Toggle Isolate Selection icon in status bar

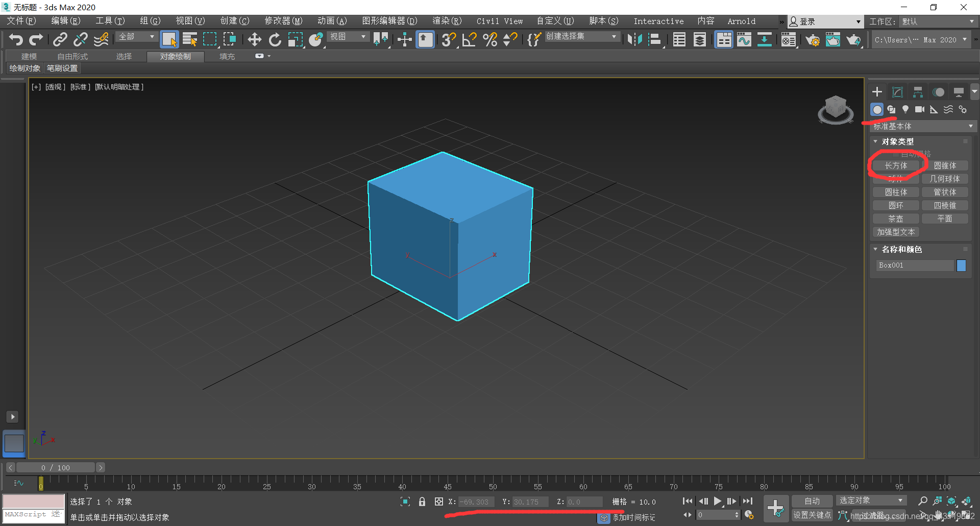[405, 501]
